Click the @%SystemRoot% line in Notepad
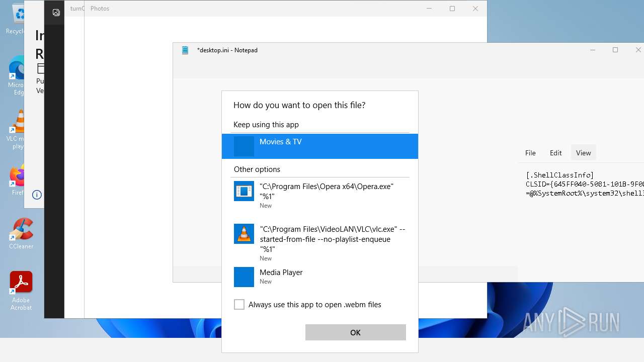This screenshot has width=644, height=362. (x=585, y=193)
